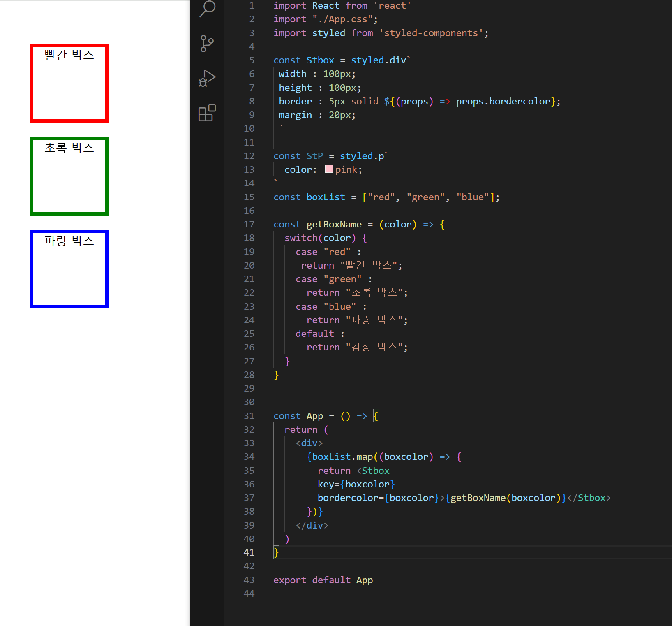Click the red box labeled 빨간 박스
Screen dimensions: 672x626
69,83
